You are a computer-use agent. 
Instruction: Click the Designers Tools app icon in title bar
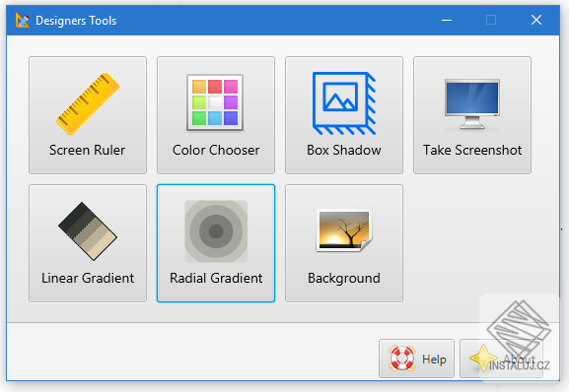point(23,21)
